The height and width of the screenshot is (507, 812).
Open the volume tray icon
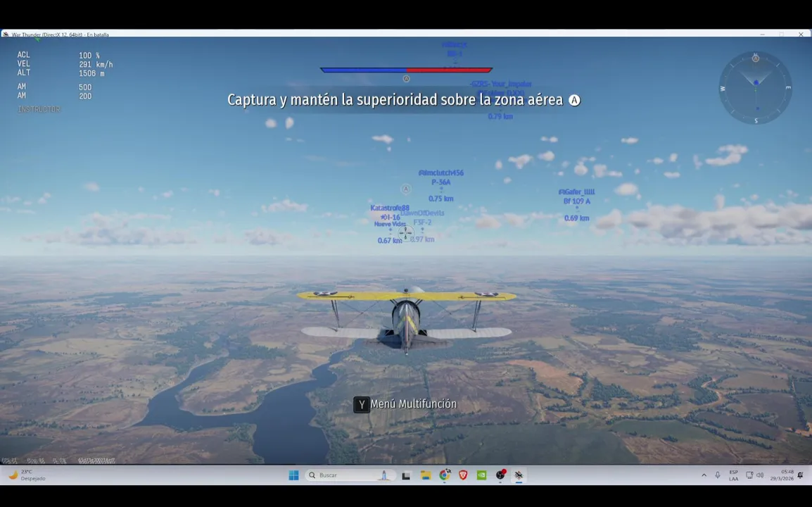click(760, 475)
